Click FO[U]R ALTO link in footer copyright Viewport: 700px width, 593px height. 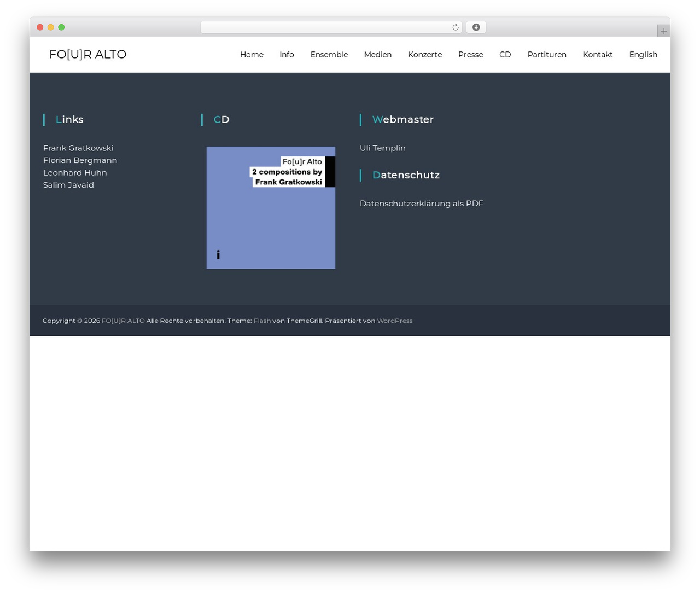pos(123,321)
